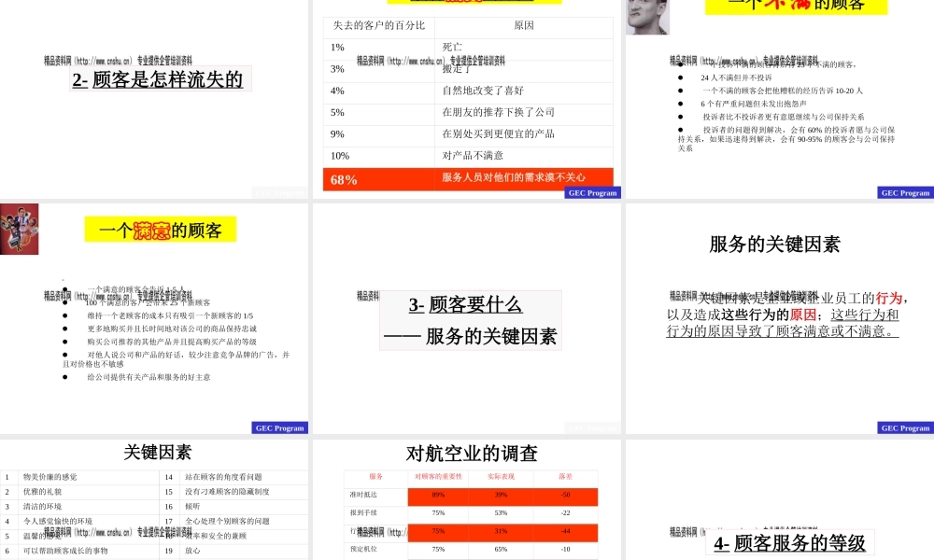The height and width of the screenshot is (560, 934).
Task: Click the '关键因素' table slide title
Action: pos(157,453)
